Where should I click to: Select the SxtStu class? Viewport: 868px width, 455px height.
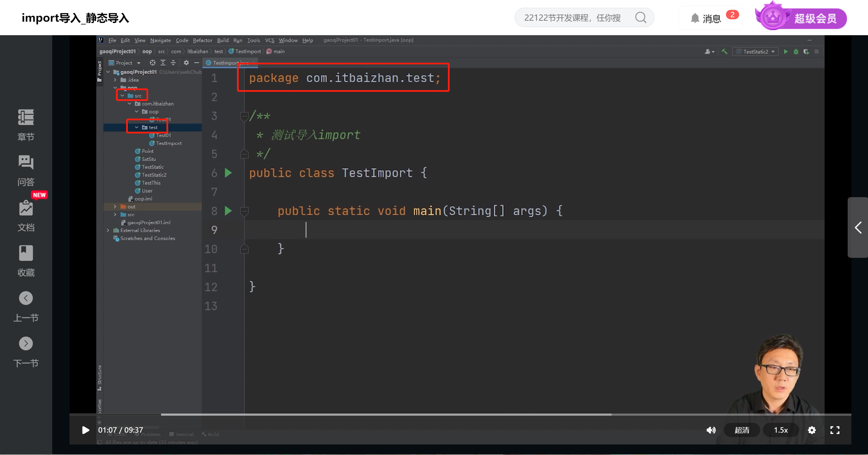coord(145,159)
